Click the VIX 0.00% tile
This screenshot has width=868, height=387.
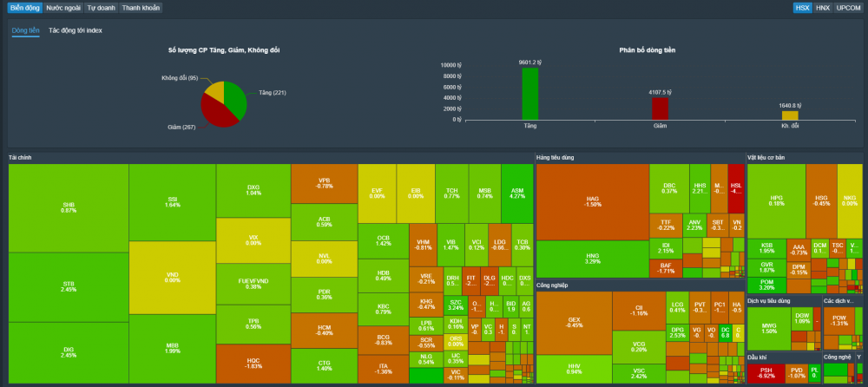point(253,240)
